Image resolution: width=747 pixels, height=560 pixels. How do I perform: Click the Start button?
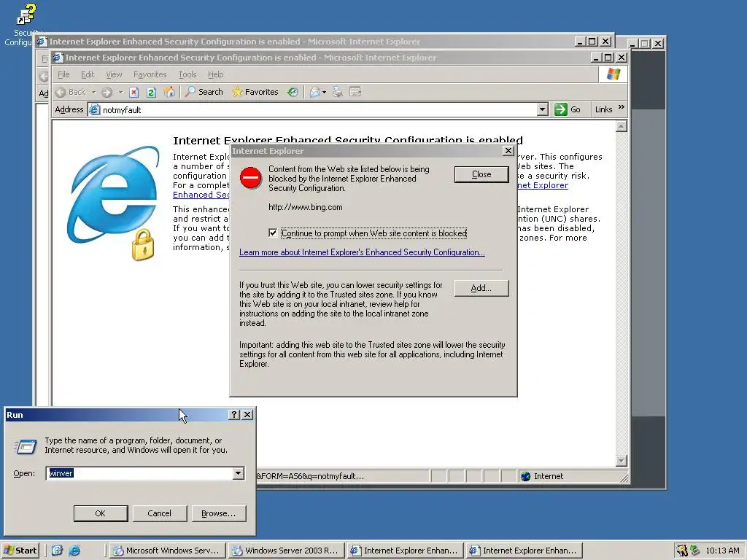coord(20,551)
